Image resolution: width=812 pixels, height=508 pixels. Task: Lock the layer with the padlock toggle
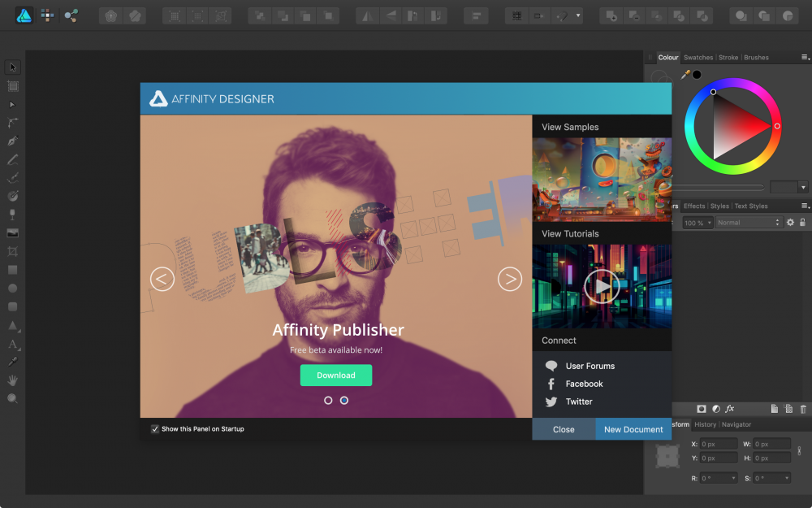[x=802, y=222]
